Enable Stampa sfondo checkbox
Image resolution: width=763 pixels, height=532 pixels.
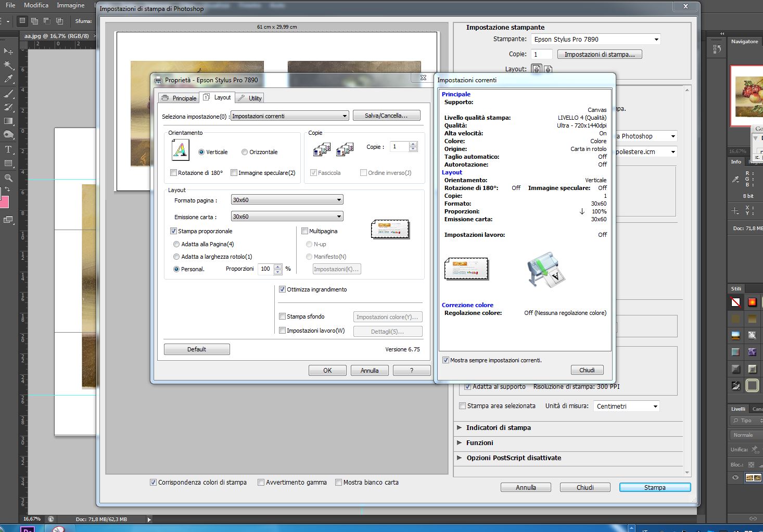283,316
